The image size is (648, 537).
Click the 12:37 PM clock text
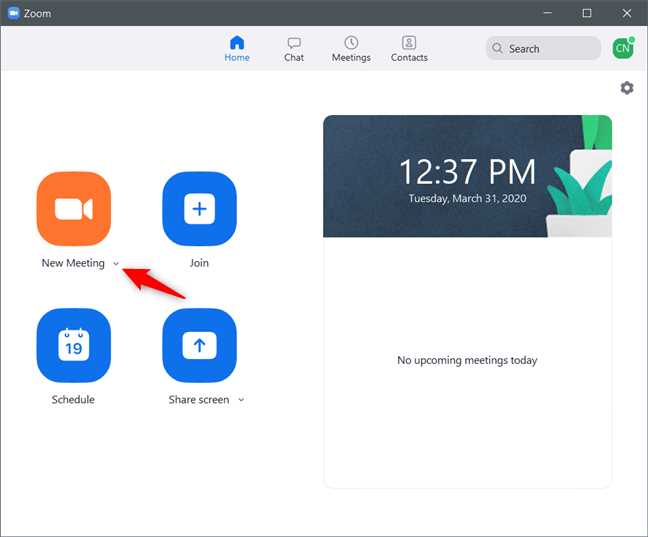pyautogui.click(x=467, y=172)
